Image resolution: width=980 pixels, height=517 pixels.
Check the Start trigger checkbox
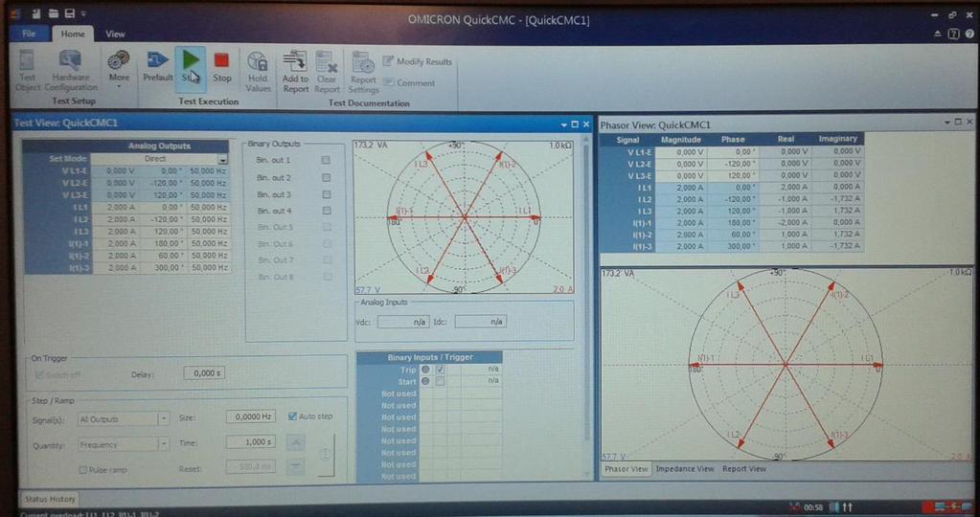click(x=441, y=381)
